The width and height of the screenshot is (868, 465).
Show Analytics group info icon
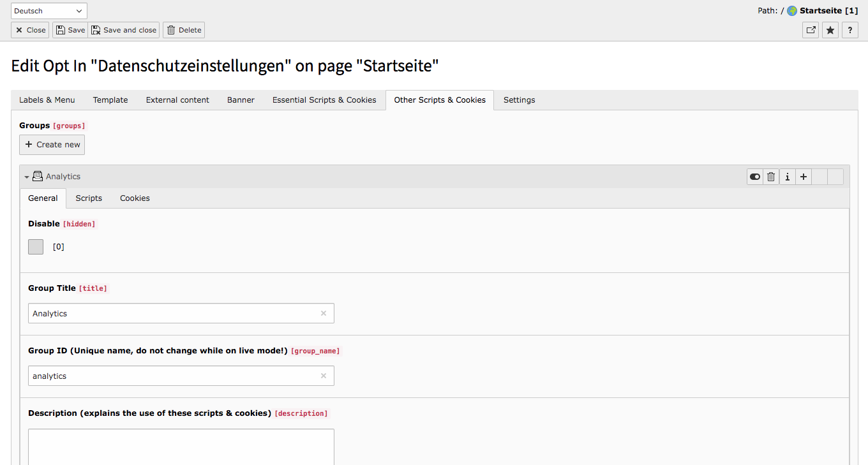[788, 177]
